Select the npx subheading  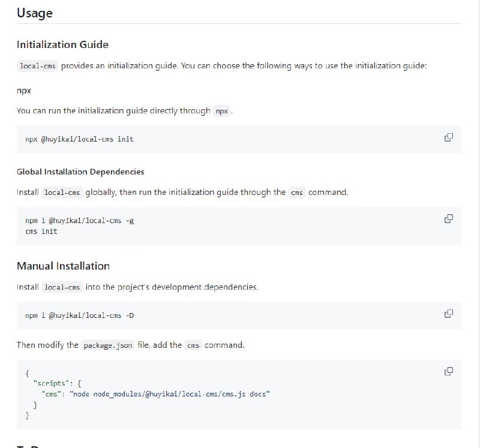[24, 90]
